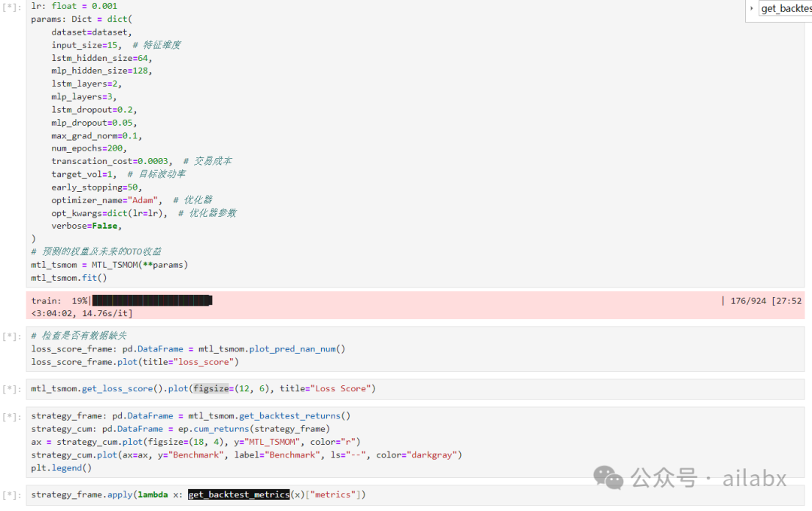Click the "mlp_layers=3" parameter
This screenshot has width=812, height=511.
[82, 97]
